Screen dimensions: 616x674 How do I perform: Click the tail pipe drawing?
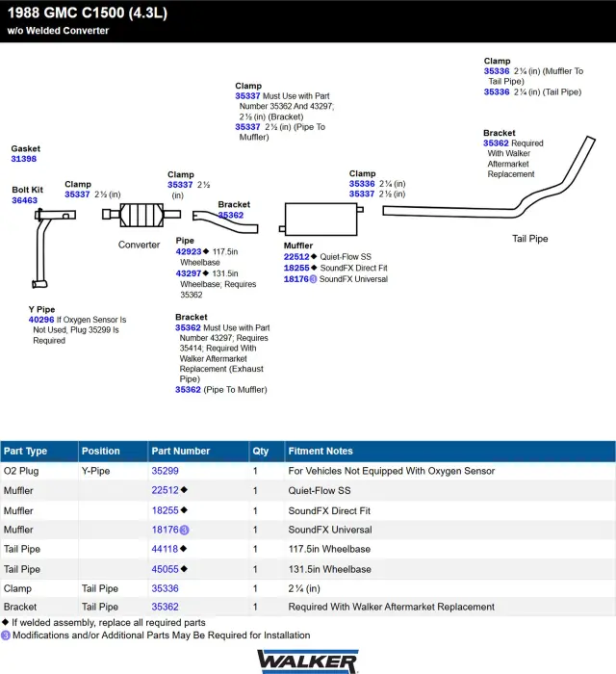[x=489, y=177]
